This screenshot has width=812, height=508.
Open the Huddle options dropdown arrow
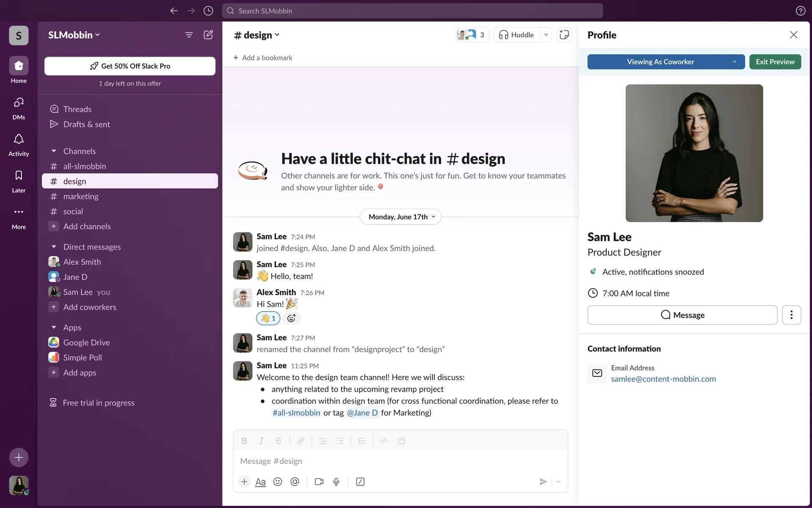coord(546,35)
